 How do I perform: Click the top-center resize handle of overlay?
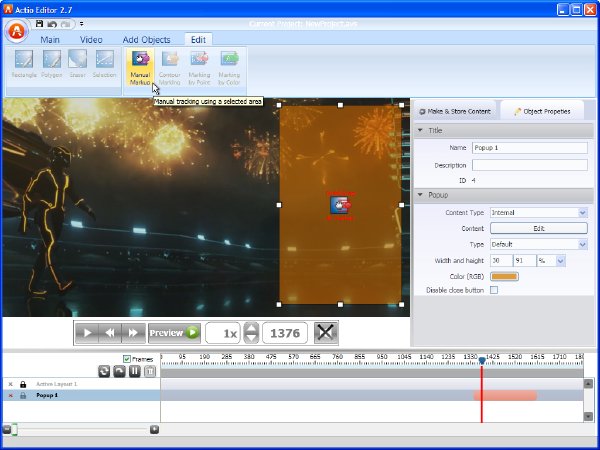(x=340, y=105)
